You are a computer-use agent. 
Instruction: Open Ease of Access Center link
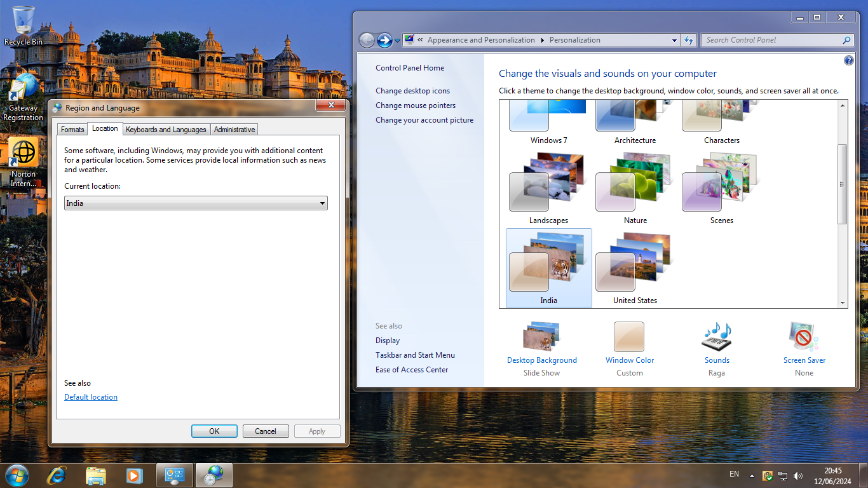(412, 370)
